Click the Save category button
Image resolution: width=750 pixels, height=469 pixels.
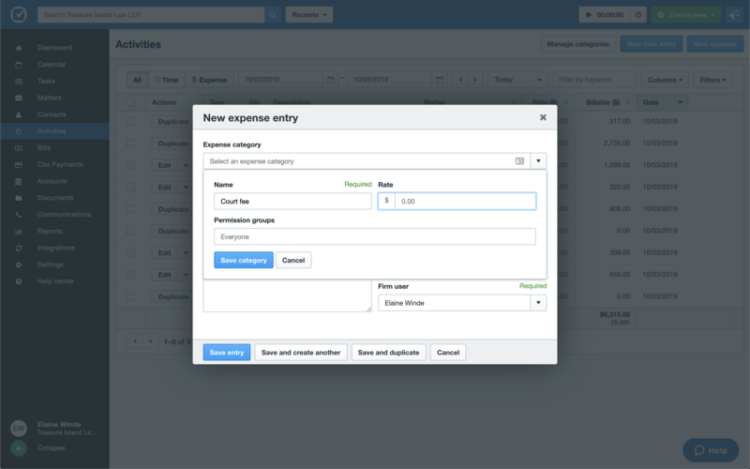(x=243, y=260)
